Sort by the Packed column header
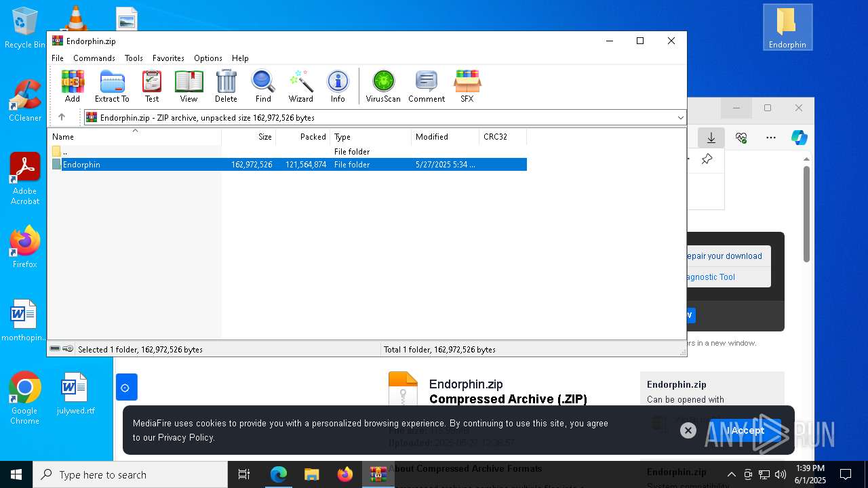 click(x=303, y=137)
